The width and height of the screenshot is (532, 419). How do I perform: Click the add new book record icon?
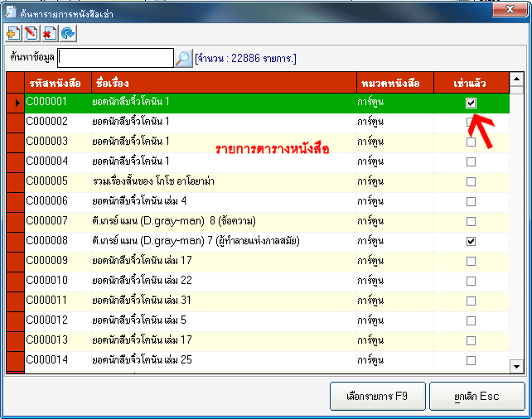coord(13,34)
